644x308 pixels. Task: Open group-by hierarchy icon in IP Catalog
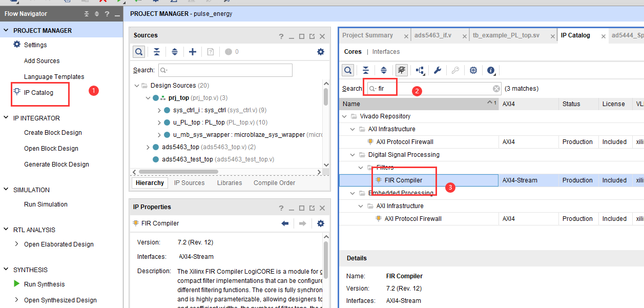pos(420,70)
